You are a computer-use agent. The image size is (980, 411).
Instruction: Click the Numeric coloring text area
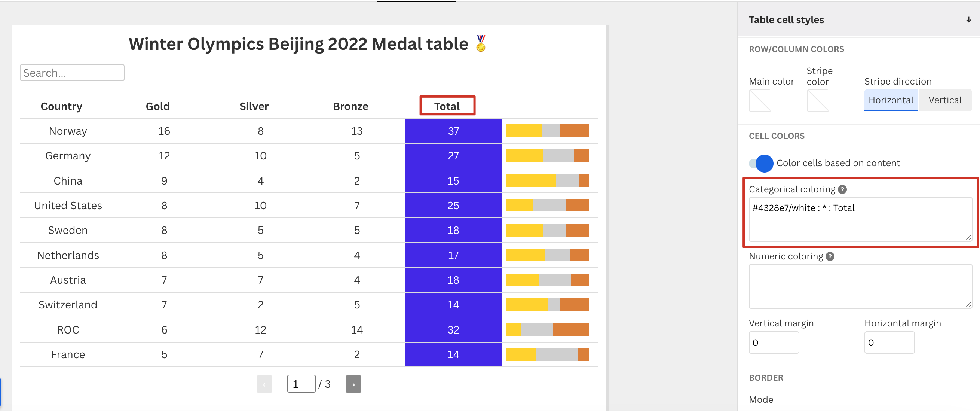coord(860,286)
